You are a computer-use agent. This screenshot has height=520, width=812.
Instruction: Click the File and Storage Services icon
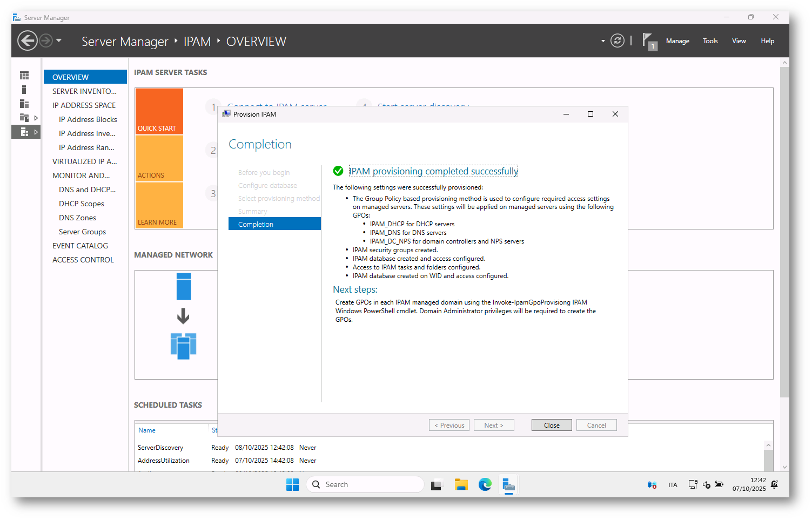[24, 118]
